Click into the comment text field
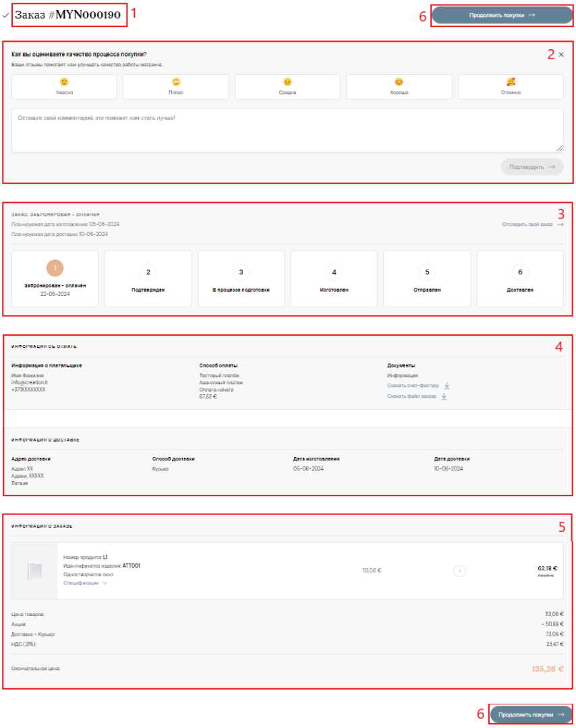The height and width of the screenshot is (728, 576). [x=287, y=131]
